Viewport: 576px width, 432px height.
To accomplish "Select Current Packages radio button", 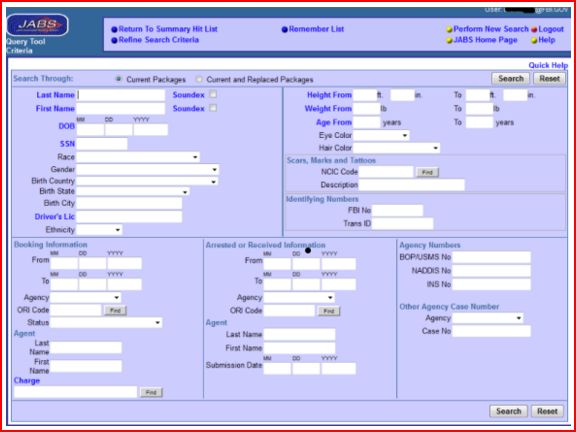I will 118,79.
